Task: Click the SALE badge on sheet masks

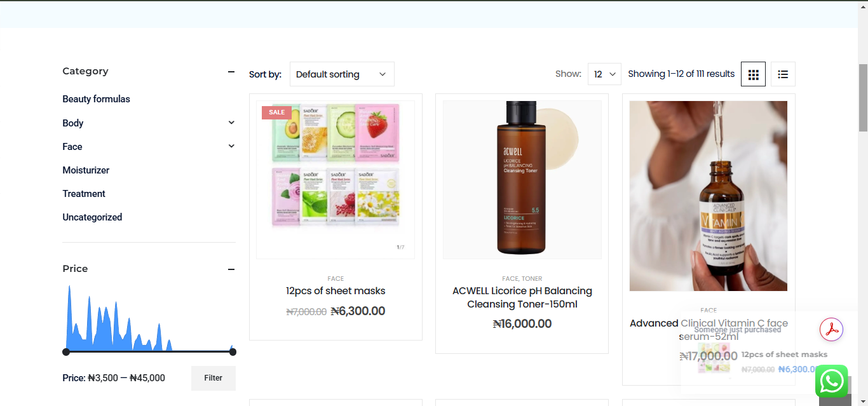Action: 276,112
